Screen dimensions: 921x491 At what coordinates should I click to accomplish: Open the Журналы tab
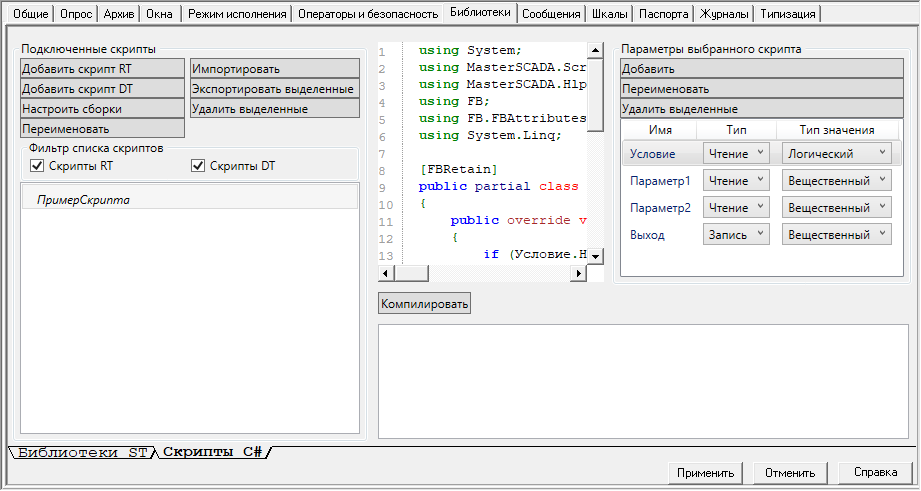(x=724, y=14)
